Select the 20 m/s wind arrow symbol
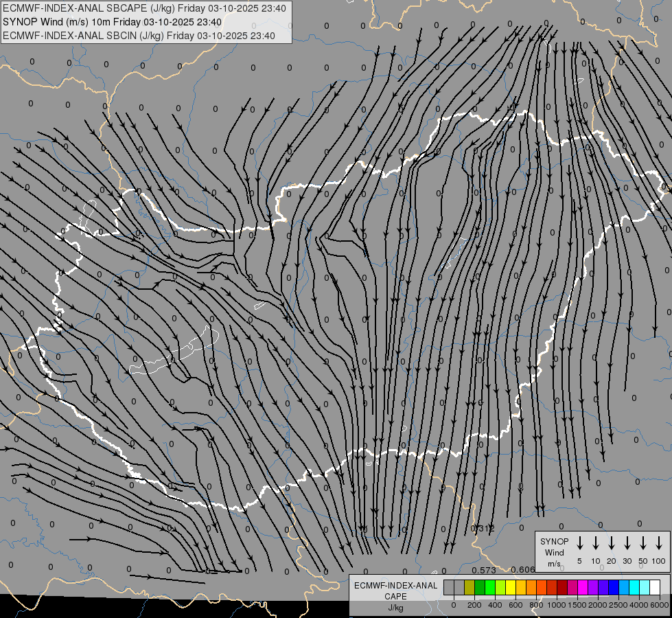Screen dimensions: 672x618 coord(612,543)
